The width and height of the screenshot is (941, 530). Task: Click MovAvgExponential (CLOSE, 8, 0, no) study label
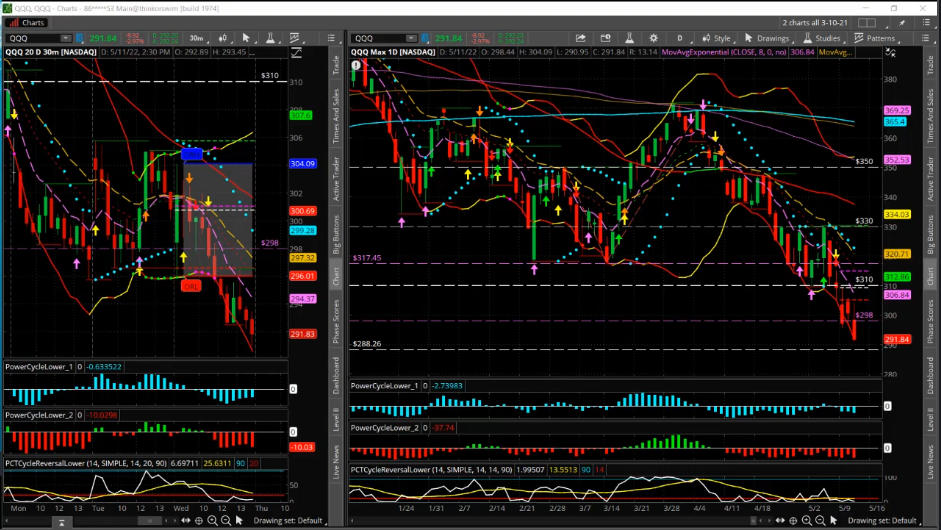(x=724, y=52)
